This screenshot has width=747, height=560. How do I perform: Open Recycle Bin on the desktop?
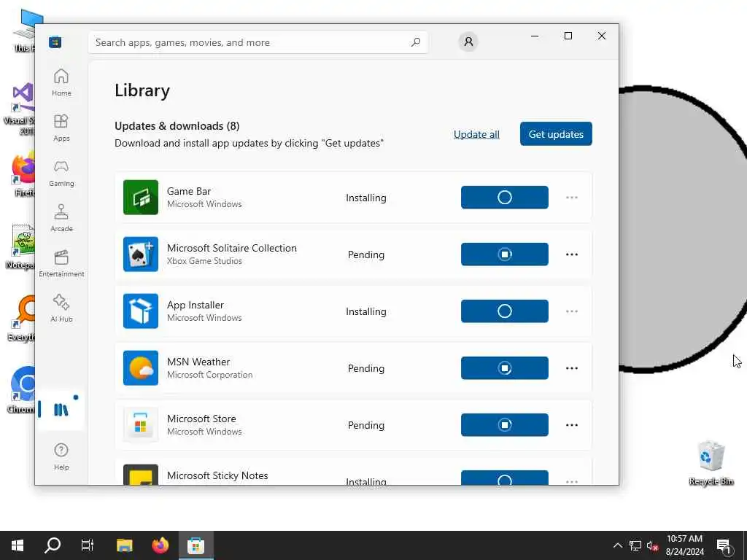coord(711,463)
